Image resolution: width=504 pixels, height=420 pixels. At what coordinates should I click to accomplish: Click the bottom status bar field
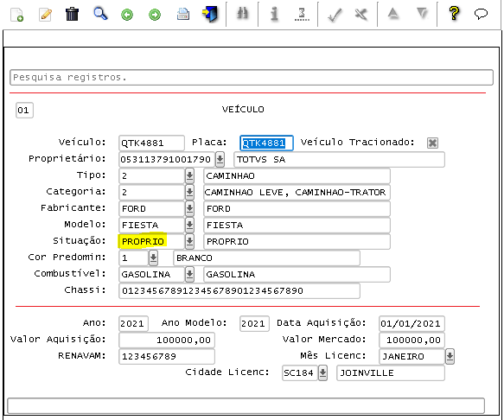click(x=246, y=406)
